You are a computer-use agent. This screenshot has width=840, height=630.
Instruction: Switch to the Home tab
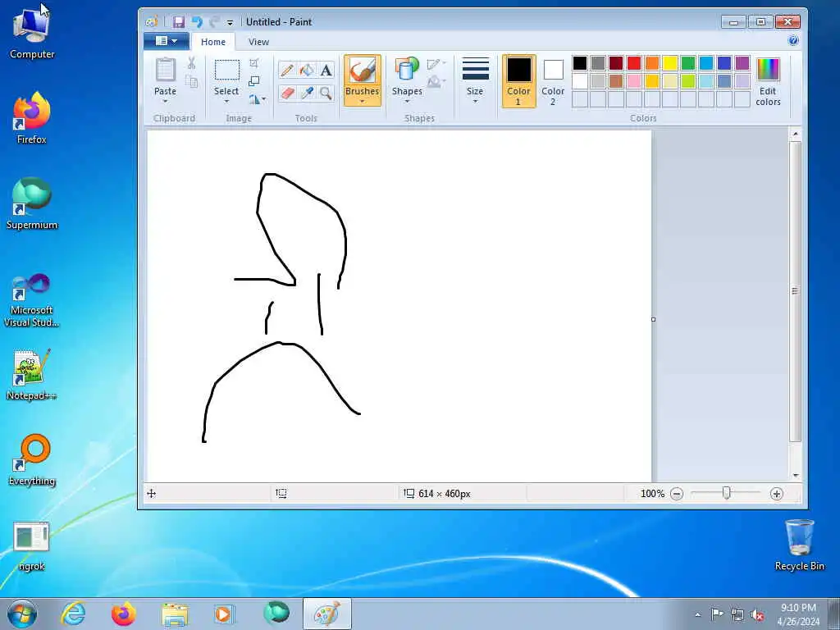click(213, 42)
